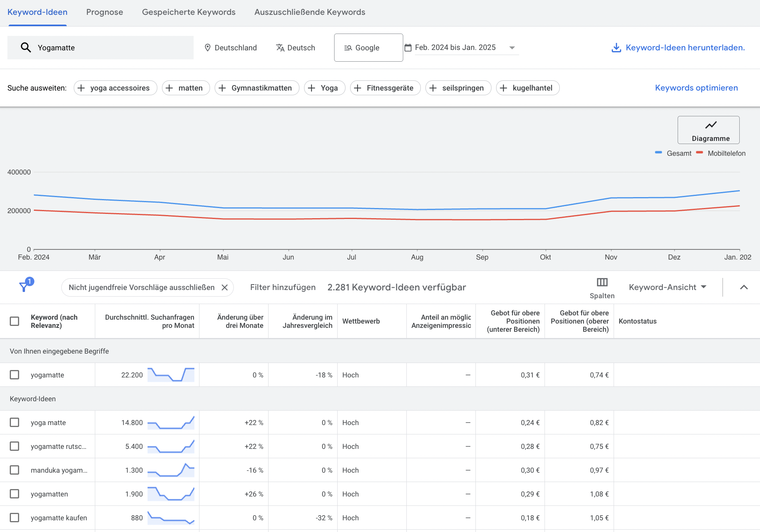
Task: Click the yogamatte trend sparkline
Action: click(x=171, y=375)
